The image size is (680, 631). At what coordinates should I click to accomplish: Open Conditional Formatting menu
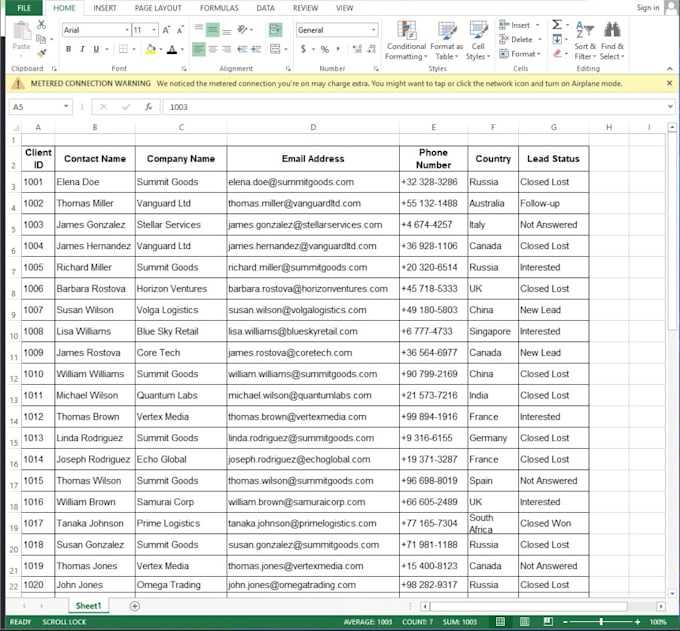click(x=406, y=41)
